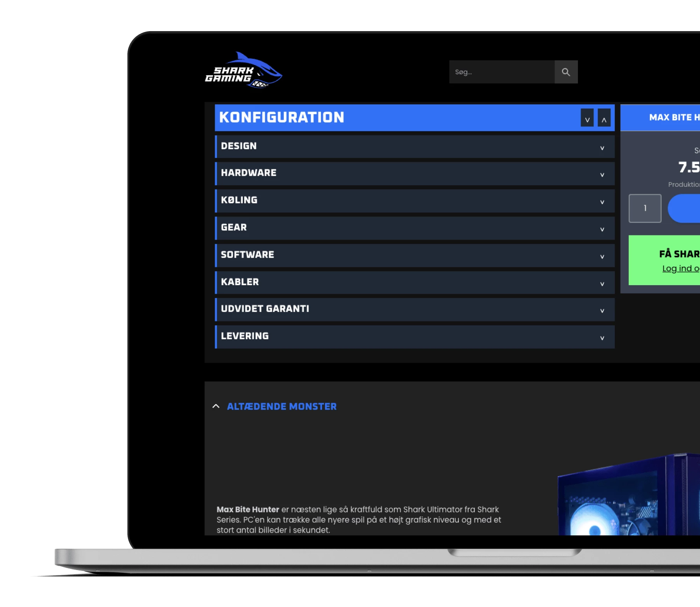Expand the UDVIDET GARANTI section
The height and width of the screenshot is (607, 700).
(415, 309)
